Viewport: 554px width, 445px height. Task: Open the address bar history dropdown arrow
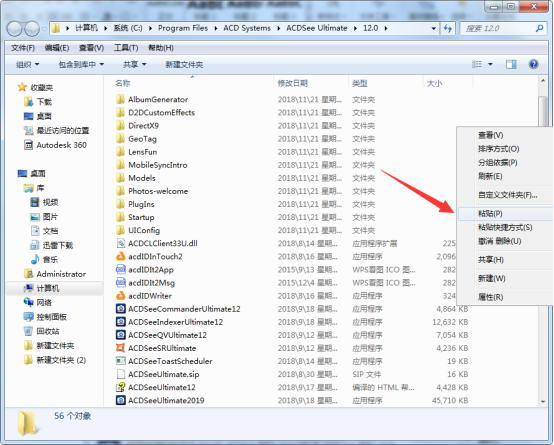pyautogui.click(x=434, y=28)
